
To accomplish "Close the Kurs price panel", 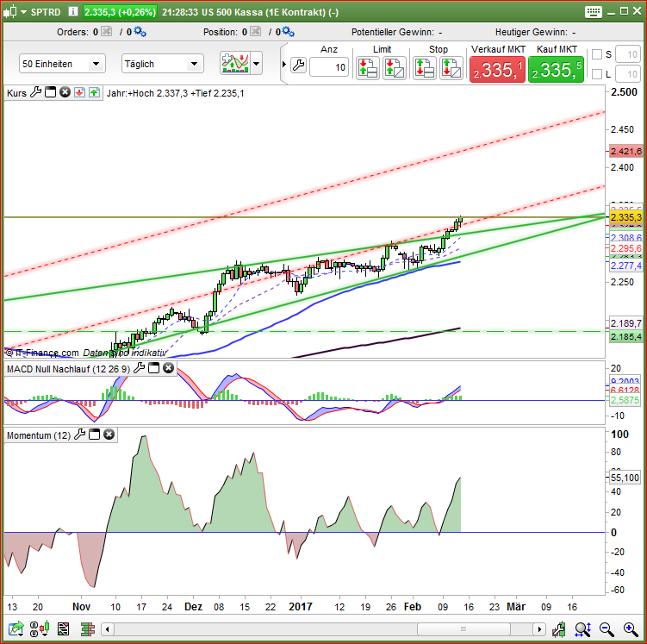I will click(65, 92).
